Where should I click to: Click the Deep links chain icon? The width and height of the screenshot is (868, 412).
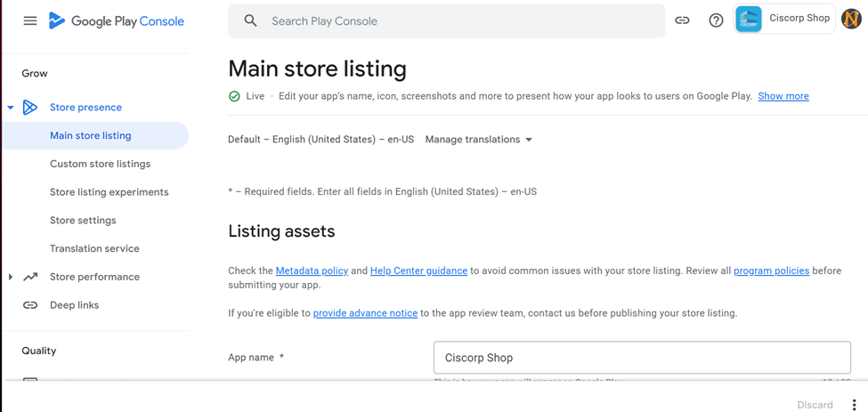30,304
